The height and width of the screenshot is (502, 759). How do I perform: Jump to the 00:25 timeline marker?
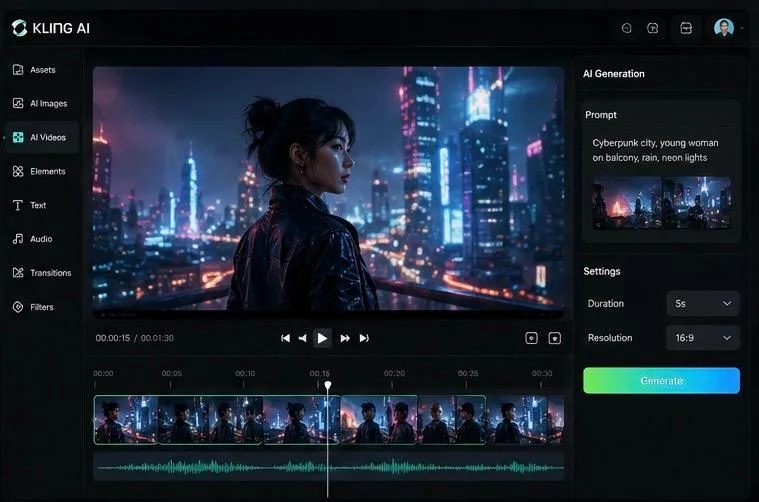[x=468, y=373]
